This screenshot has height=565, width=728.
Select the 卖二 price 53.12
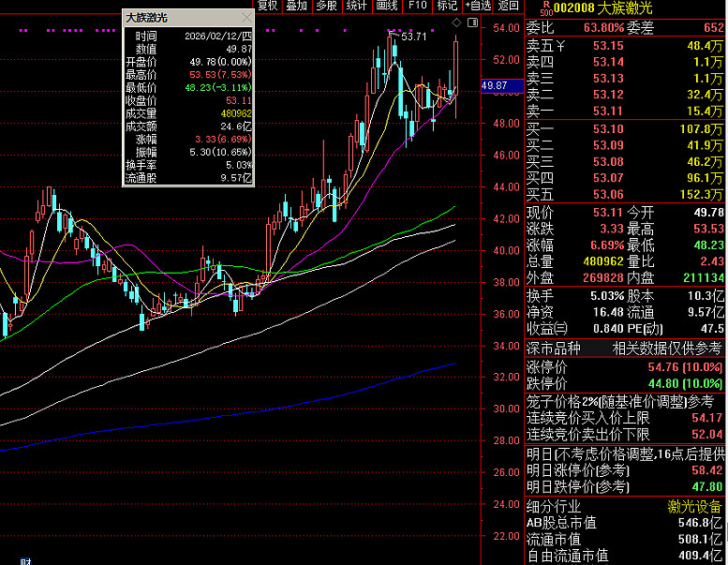point(608,95)
